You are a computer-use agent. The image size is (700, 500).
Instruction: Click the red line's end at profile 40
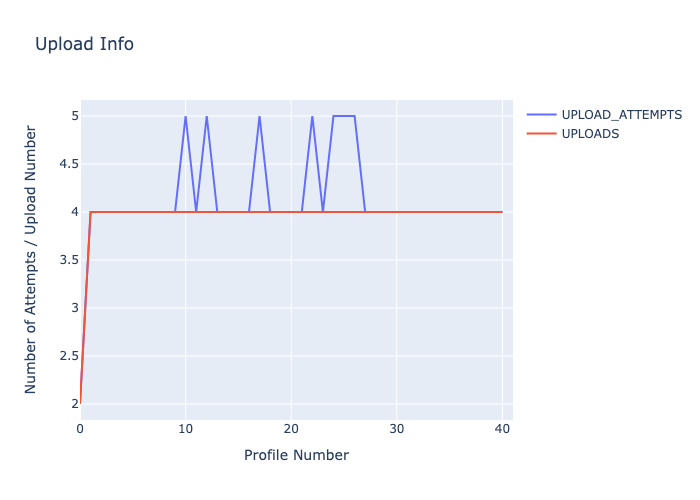coord(502,212)
